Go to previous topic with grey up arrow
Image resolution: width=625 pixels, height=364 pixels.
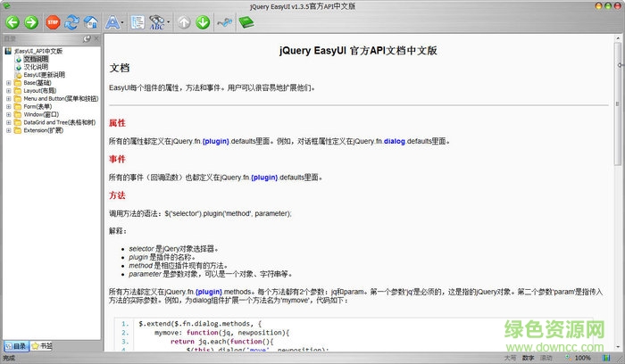tap(184, 22)
